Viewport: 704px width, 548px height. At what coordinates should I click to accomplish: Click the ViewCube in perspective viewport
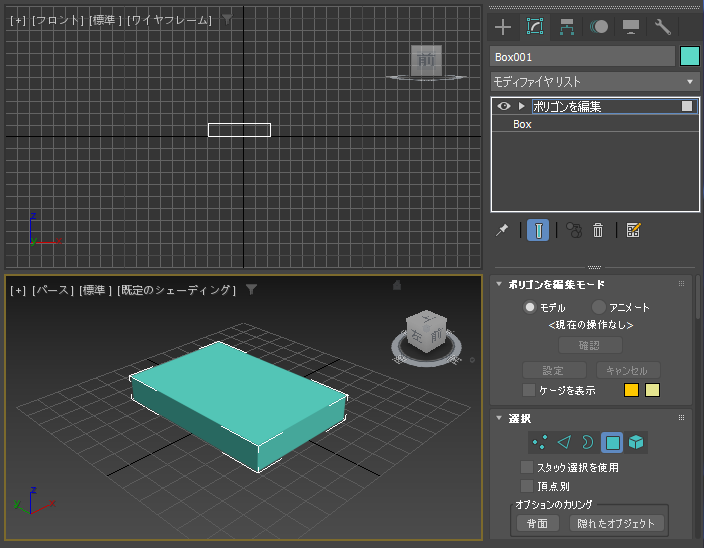click(x=426, y=331)
